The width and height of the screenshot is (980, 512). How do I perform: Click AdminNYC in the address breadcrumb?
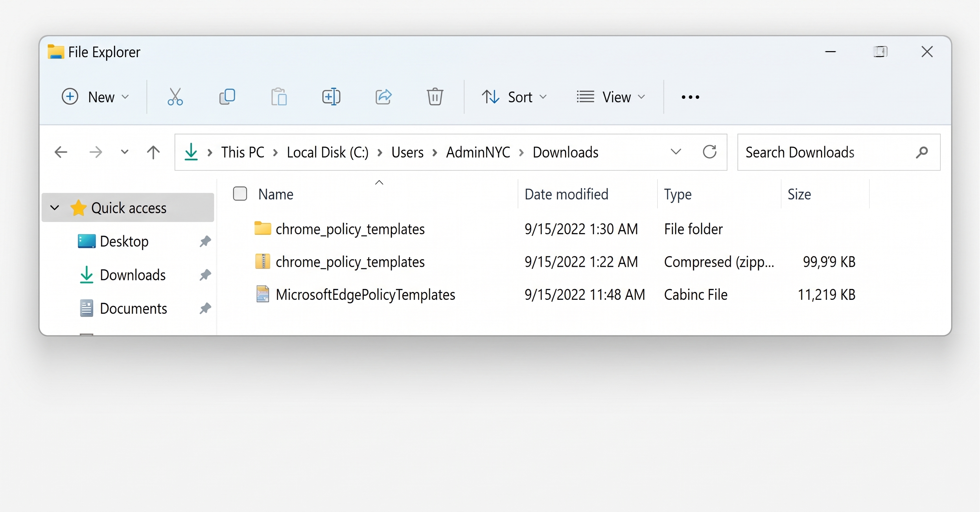coord(478,152)
